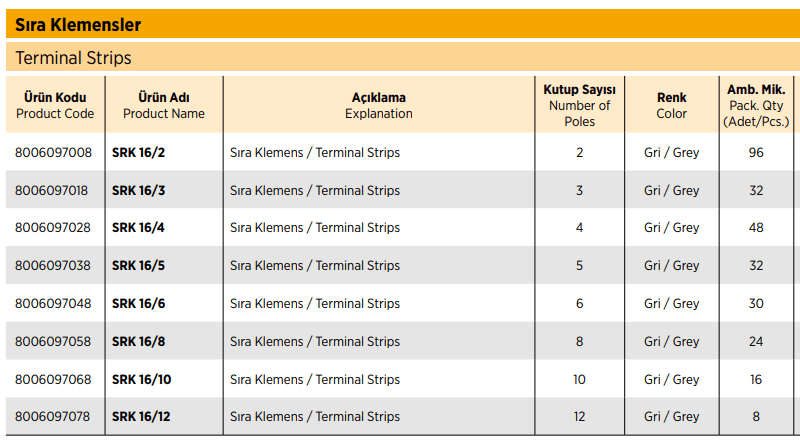The width and height of the screenshot is (800, 442).
Task: Click product name SRK 16/6
Action: click(138, 304)
